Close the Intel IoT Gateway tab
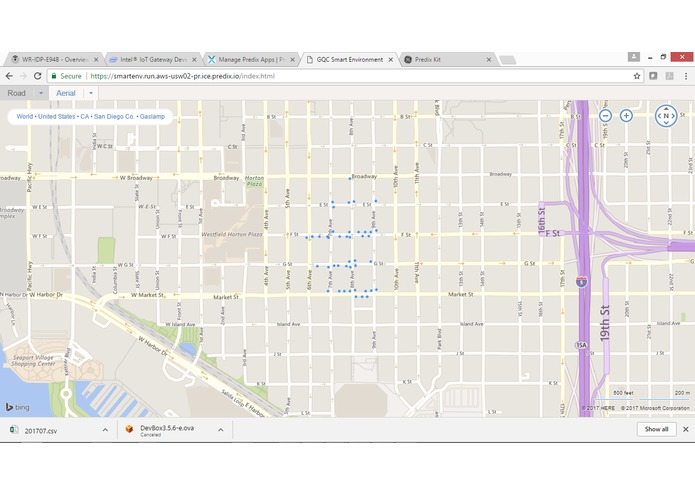This screenshot has height=494, width=695. click(194, 59)
